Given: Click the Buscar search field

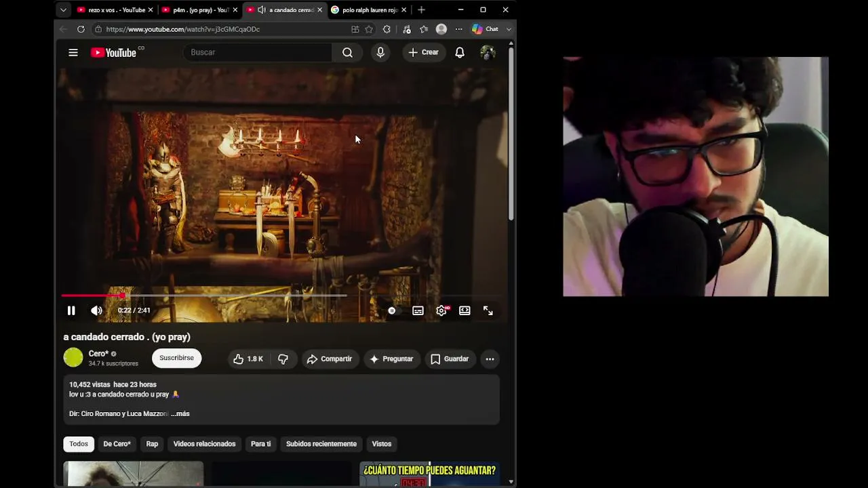Looking at the screenshot, I should 258,52.
